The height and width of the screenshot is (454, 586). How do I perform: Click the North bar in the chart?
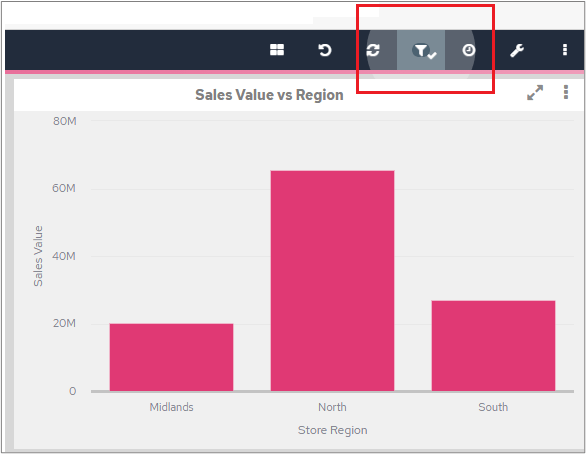tap(332, 281)
